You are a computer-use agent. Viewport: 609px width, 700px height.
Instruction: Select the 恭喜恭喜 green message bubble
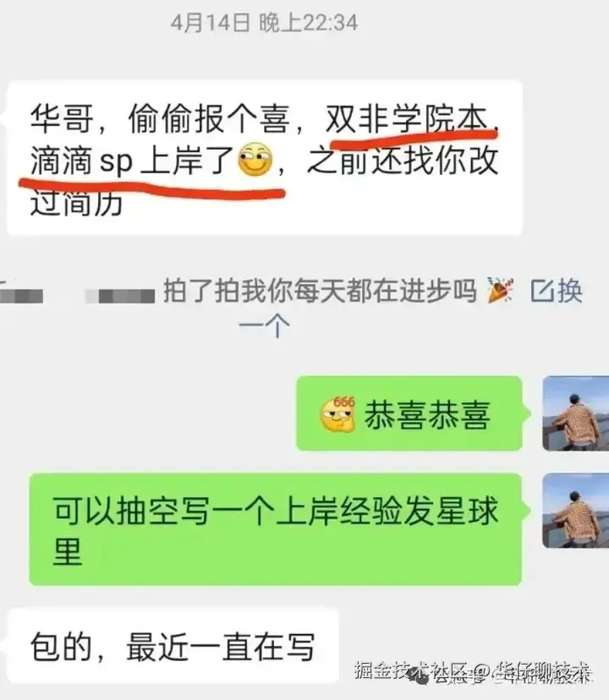409,413
